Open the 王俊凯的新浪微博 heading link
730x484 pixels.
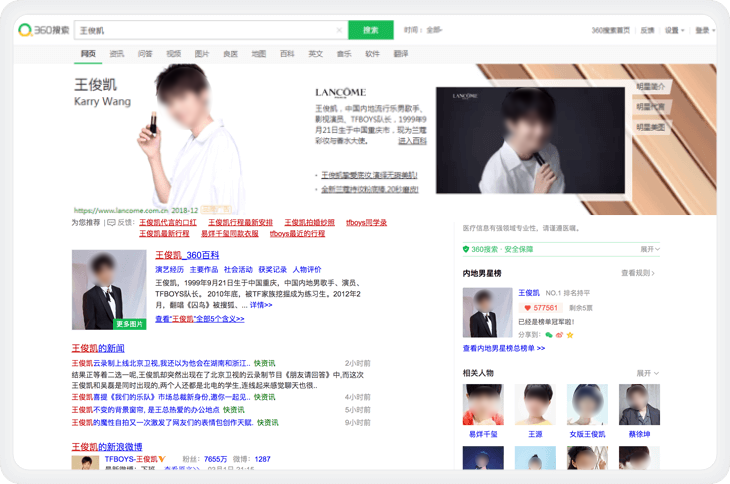pos(107,447)
